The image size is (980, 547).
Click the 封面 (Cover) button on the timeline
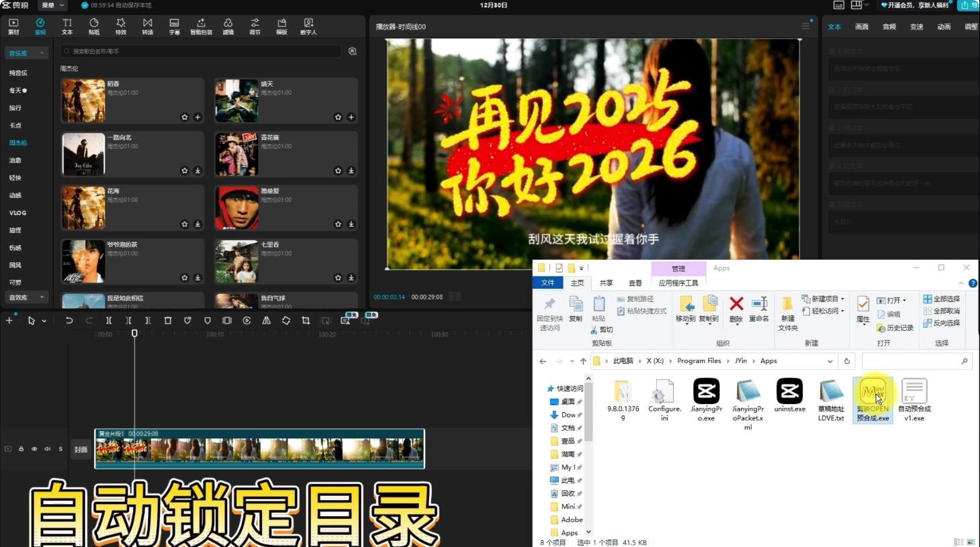point(81,449)
